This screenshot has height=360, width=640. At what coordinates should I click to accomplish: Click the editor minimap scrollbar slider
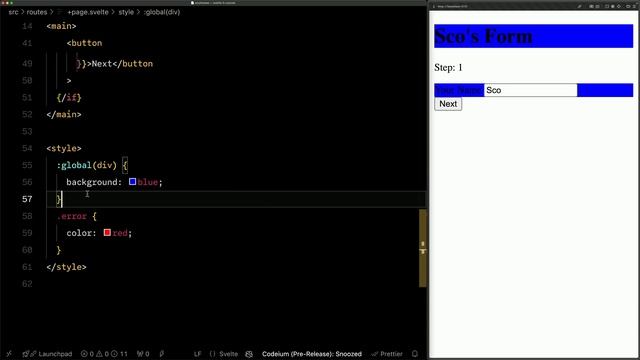(422, 248)
